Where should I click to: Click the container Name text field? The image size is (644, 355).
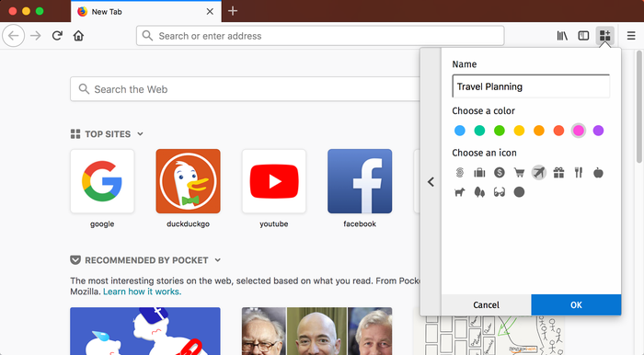531,86
